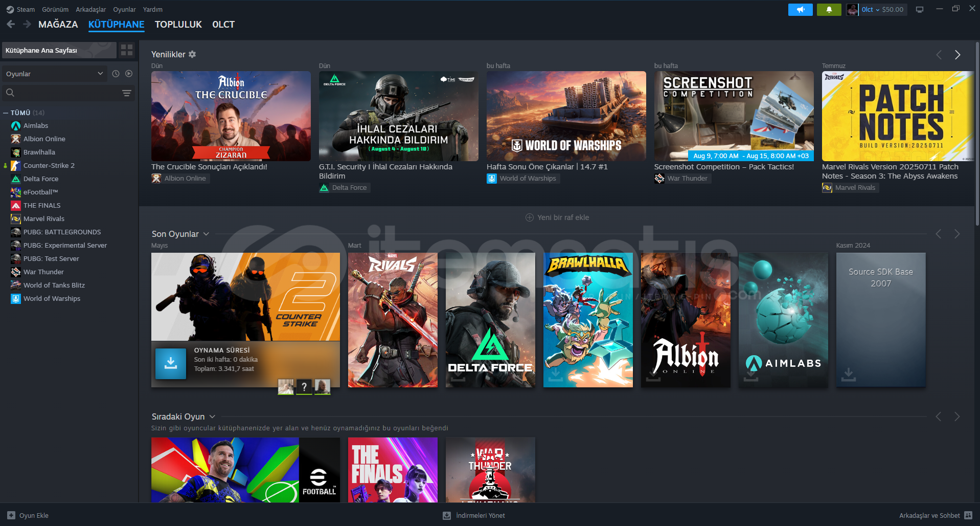Open the Oyunlar filter dropdown
The image size is (980, 526).
pos(55,74)
